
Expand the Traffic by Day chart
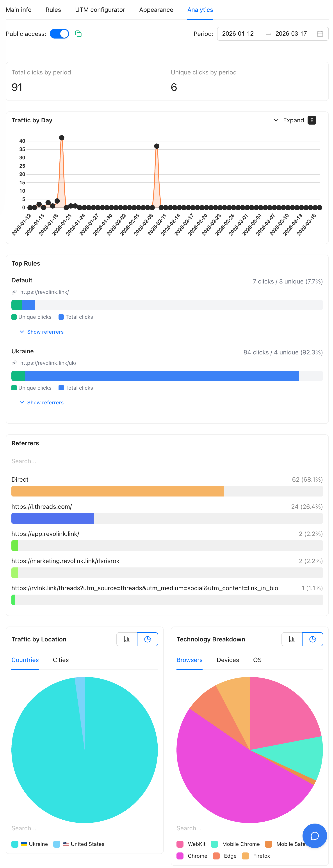click(293, 120)
